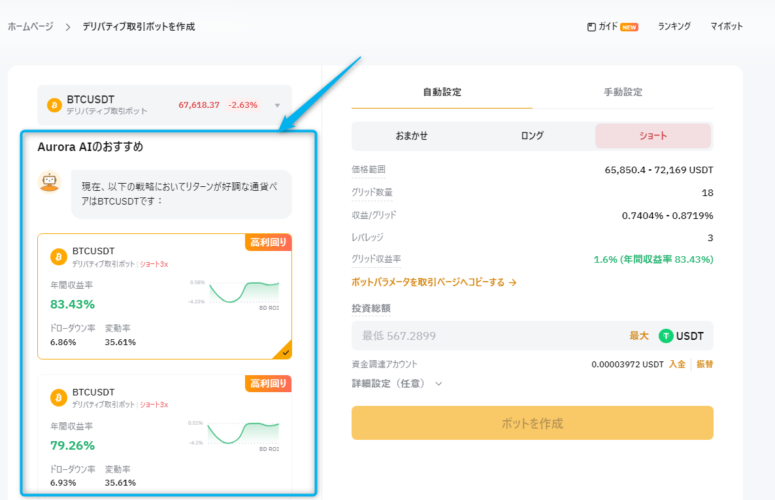Image resolution: width=775 pixels, height=500 pixels.
Task: Click the Aurora AI robot avatar
Action: pyautogui.click(x=49, y=182)
